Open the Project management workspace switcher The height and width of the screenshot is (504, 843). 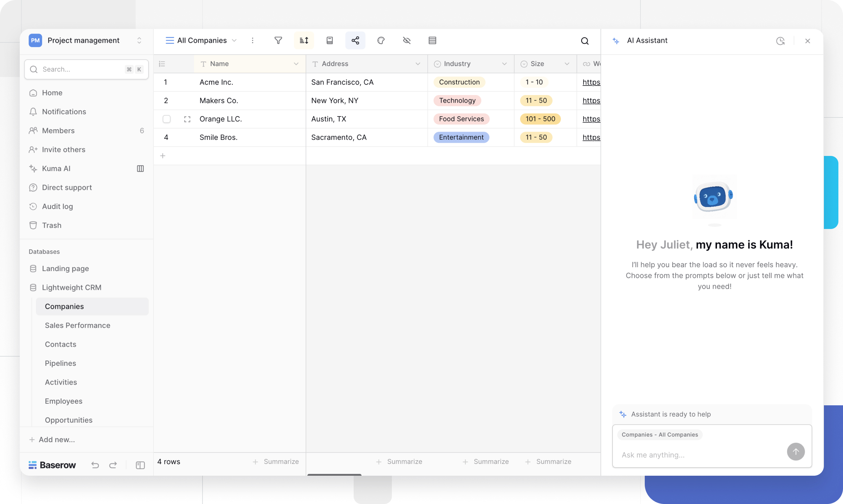pos(139,40)
